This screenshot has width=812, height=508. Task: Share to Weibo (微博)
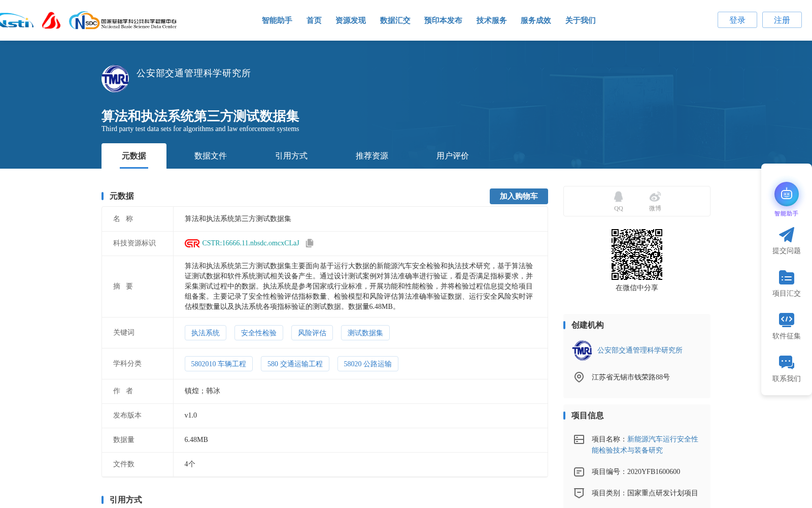[655, 201]
